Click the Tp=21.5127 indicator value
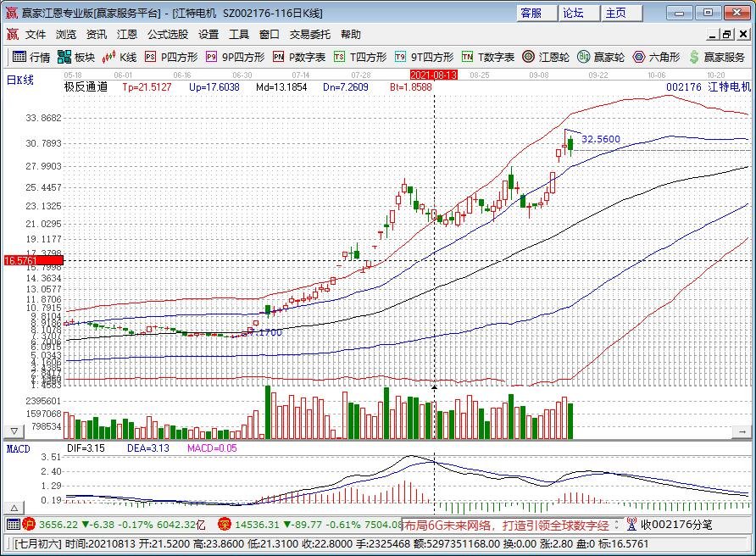 (x=147, y=86)
